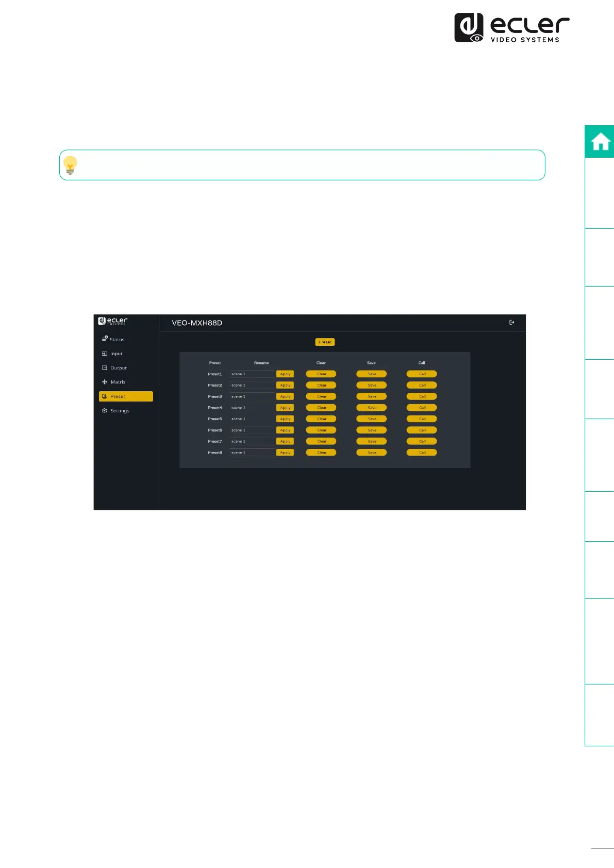
Task: Click the Ecler logo in the sidebar
Action: click(x=113, y=321)
